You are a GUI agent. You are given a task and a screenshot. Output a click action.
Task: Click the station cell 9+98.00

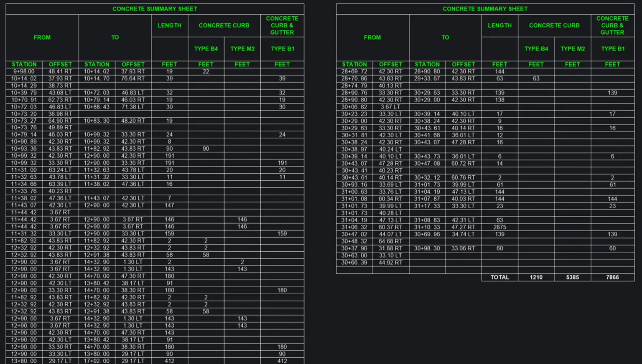coord(24,71)
